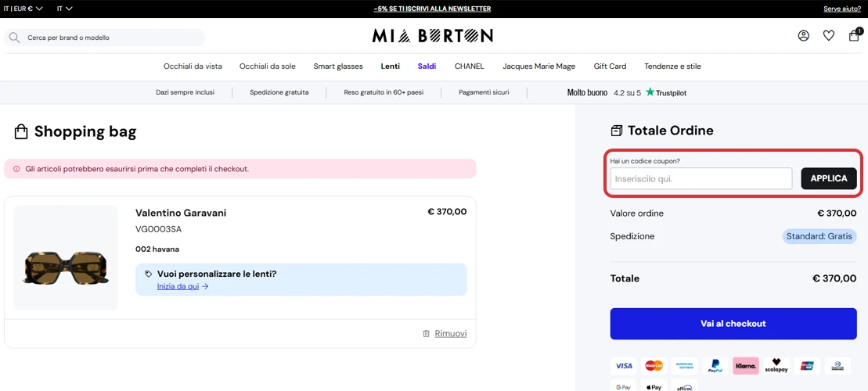Click the Klarna payment icon
This screenshot has width=868, height=391.
(x=746, y=366)
